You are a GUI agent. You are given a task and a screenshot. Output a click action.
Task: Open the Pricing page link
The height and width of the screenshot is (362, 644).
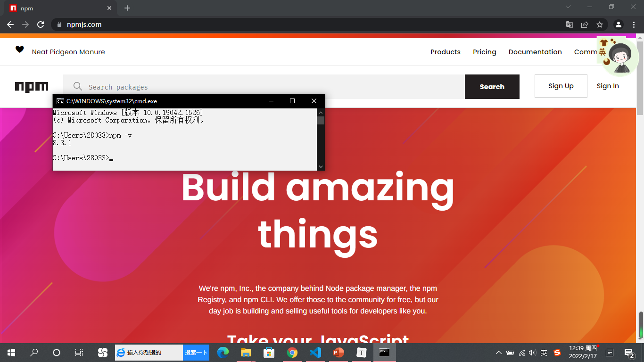[485, 52]
